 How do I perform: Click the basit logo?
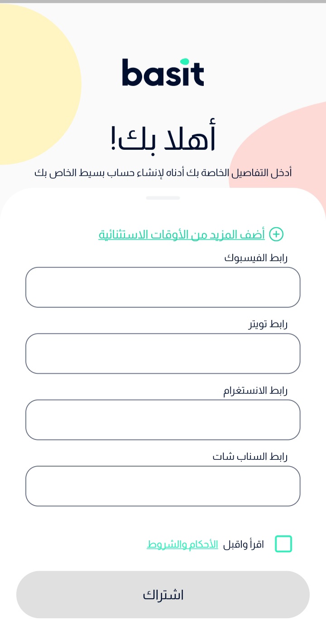click(x=163, y=72)
